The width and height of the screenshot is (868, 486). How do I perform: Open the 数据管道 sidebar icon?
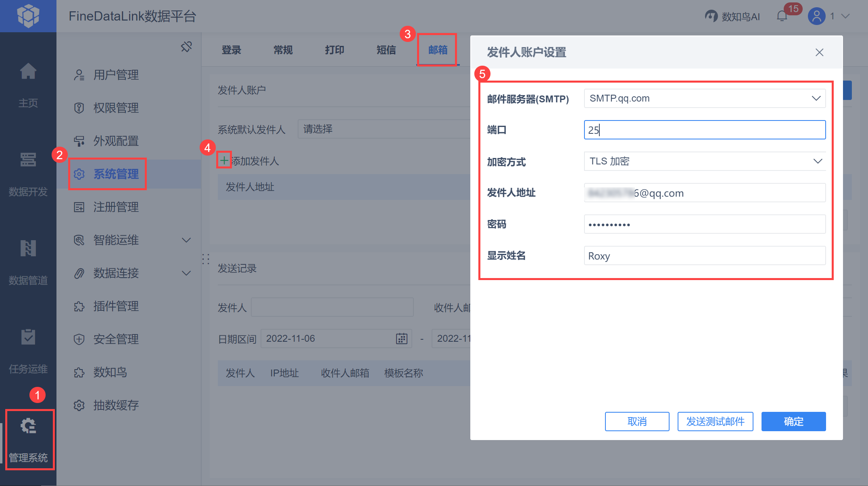(28, 249)
